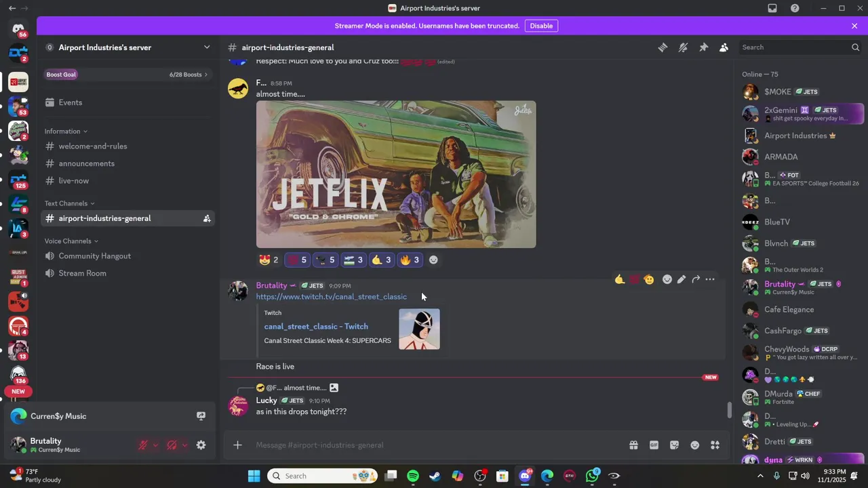Open Spotify from the taskbar
The image size is (868, 488).
pos(412,476)
